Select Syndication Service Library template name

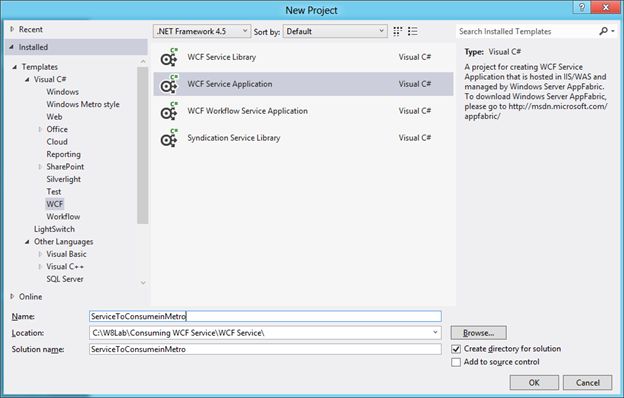click(x=234, y=138)
